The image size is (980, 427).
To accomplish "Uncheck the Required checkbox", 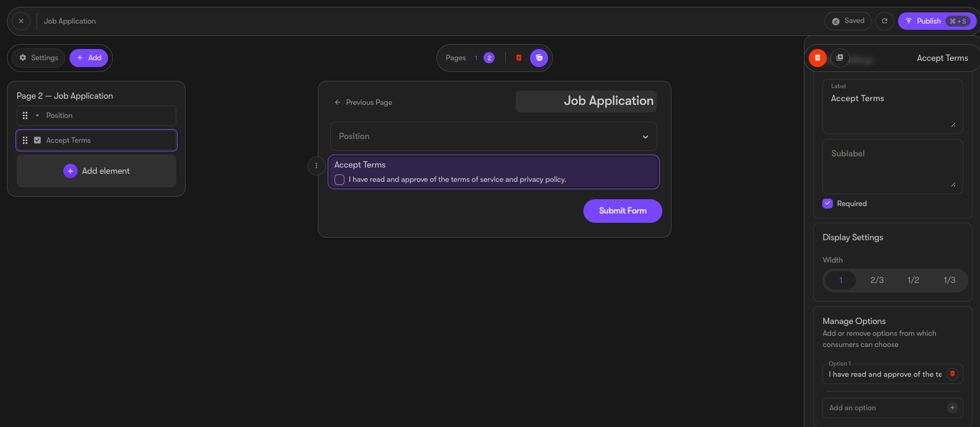I will pos(827,204).
